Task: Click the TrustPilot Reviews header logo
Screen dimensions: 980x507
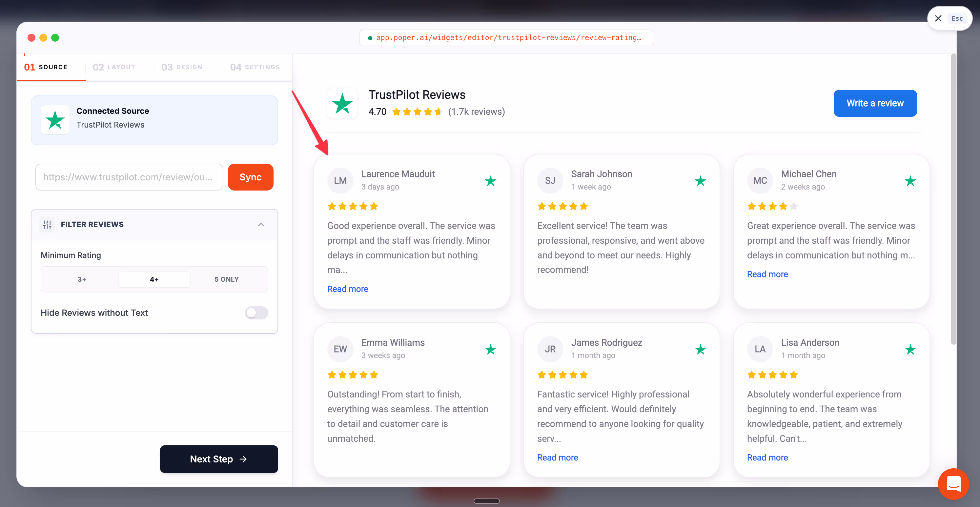Action: (342, 103)
